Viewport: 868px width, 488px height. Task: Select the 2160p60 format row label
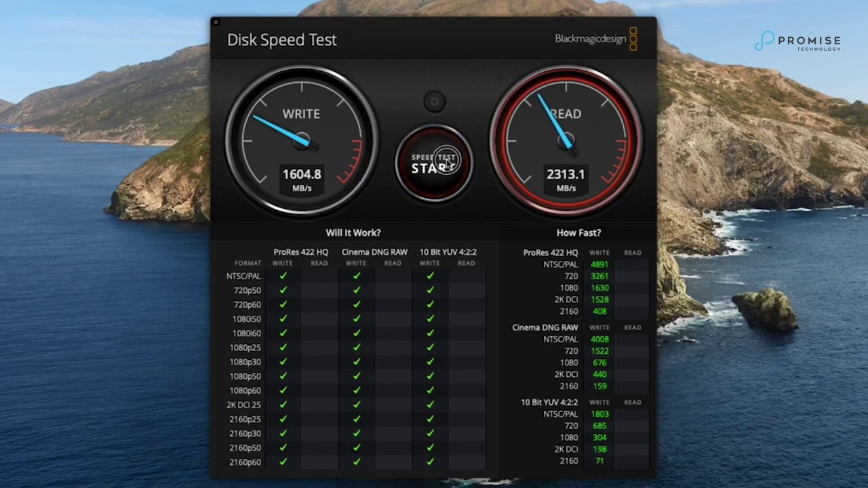[x=245, y=462]
